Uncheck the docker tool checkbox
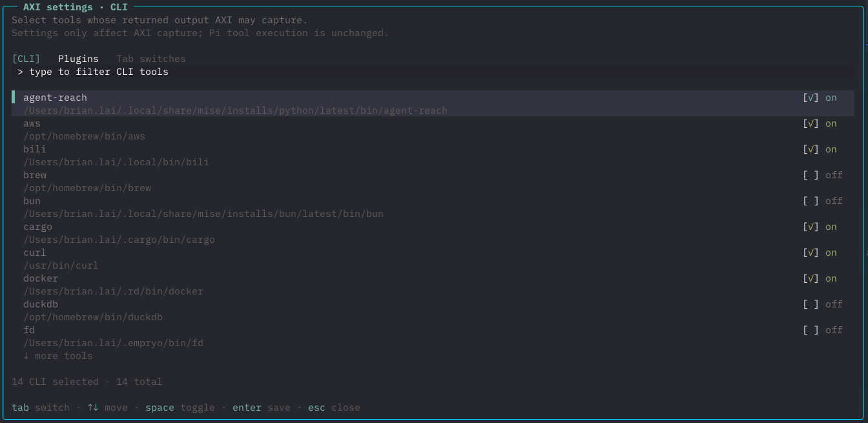868x423 pixels. tap(811, 278)
